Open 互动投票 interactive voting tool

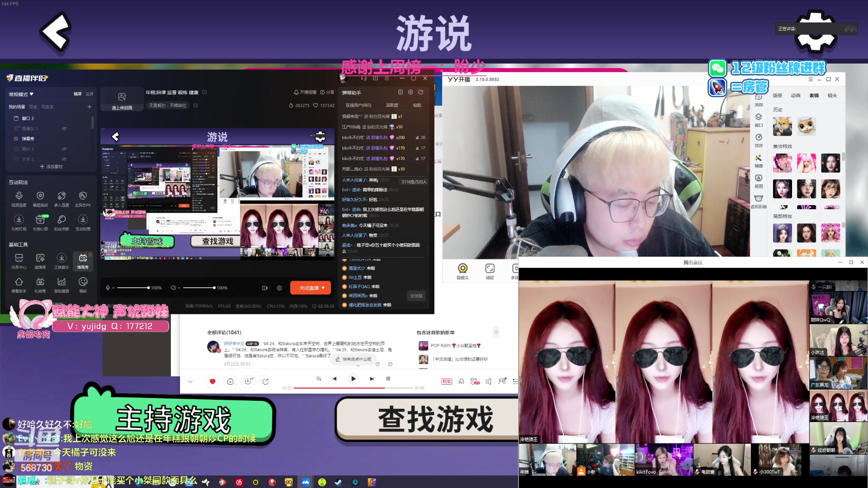83,222
